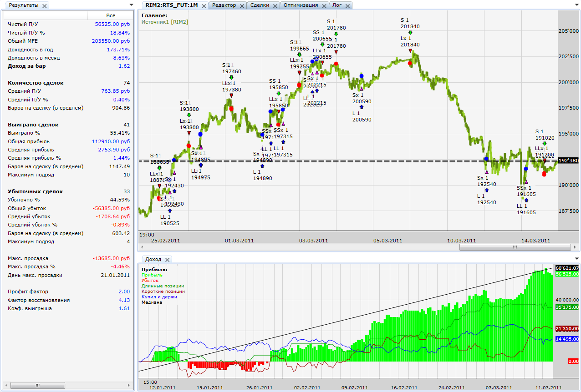The width and height of the screenshot is (581, 392).
Task: Click the 192'380 current price label
Action: click(568, 161)
